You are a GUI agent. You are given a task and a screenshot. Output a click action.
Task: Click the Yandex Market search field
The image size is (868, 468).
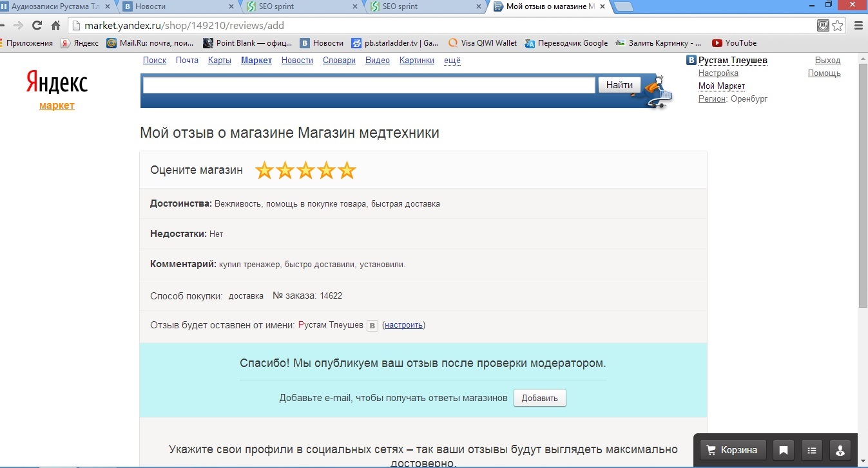[369, 85]
